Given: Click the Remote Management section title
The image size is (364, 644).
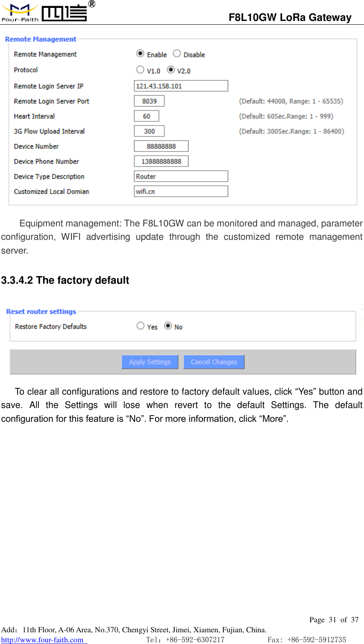Looking at the screenshot, I should tap(41, 39).
